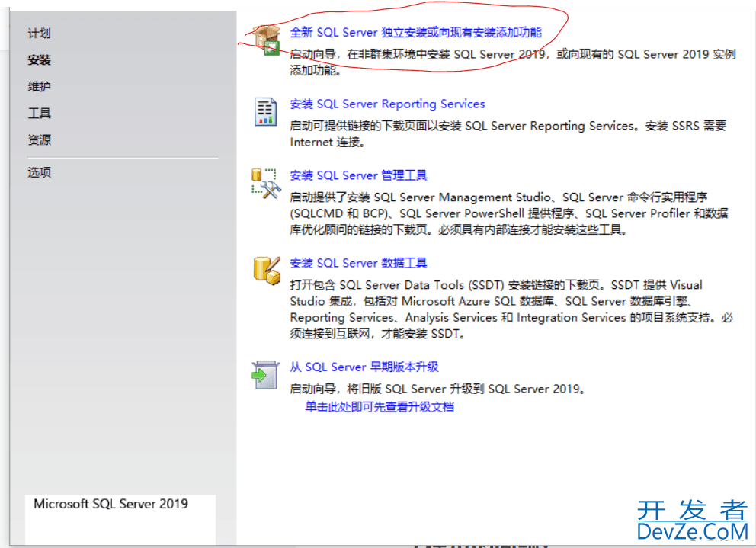Select 选项 in the left sidebar
The height and width of the screenshot is (548, 756).
39,172
